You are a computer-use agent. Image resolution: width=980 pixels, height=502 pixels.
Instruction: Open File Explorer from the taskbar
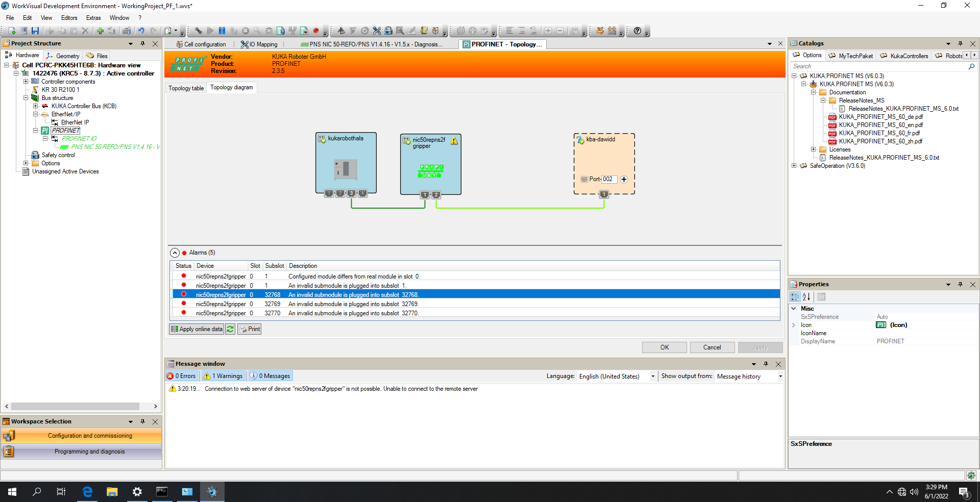[x=112, y=492]
